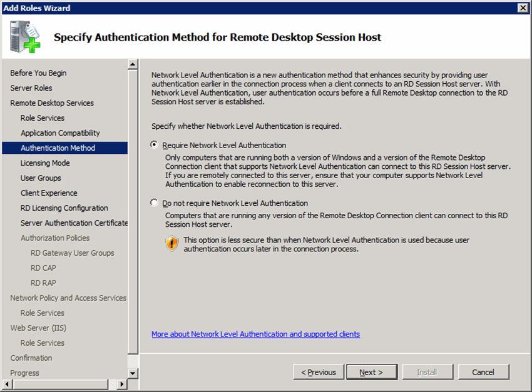Jump to the Confirmation step
Viewport: 532px width, 392px height.
[31, 358]
